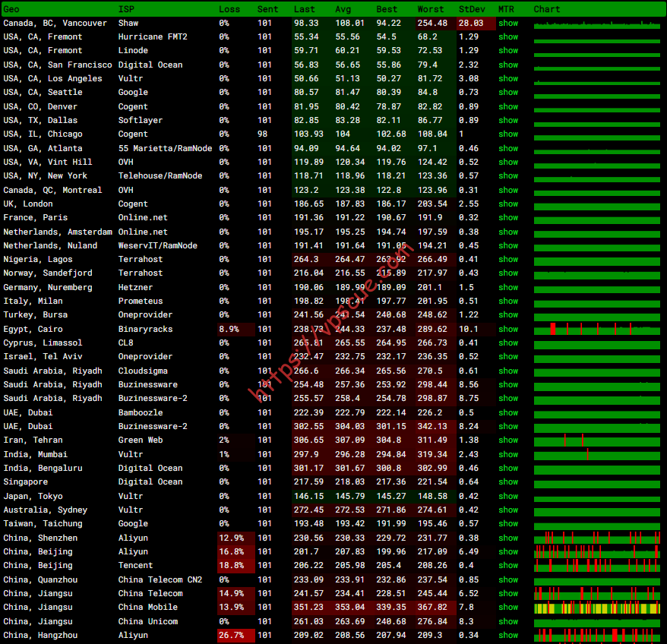
Task: Open the China, Shenzhen Aliyun chart
Action: (597, 538)
